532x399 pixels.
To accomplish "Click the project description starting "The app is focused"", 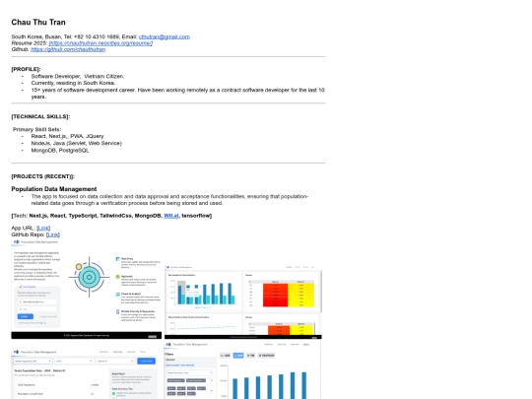I will 169,199.
